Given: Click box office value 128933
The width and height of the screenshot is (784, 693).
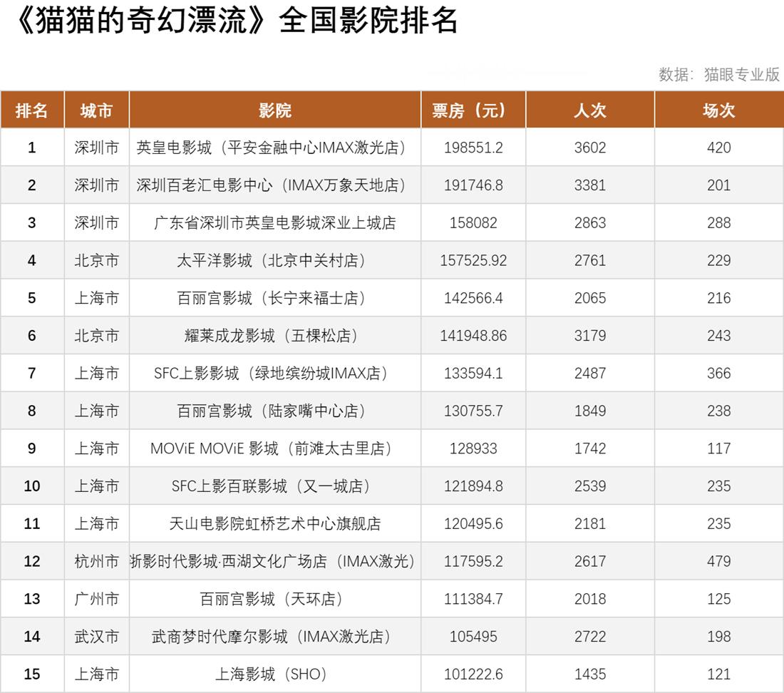Looking at the screenshot, I should (x=473, y=448).
